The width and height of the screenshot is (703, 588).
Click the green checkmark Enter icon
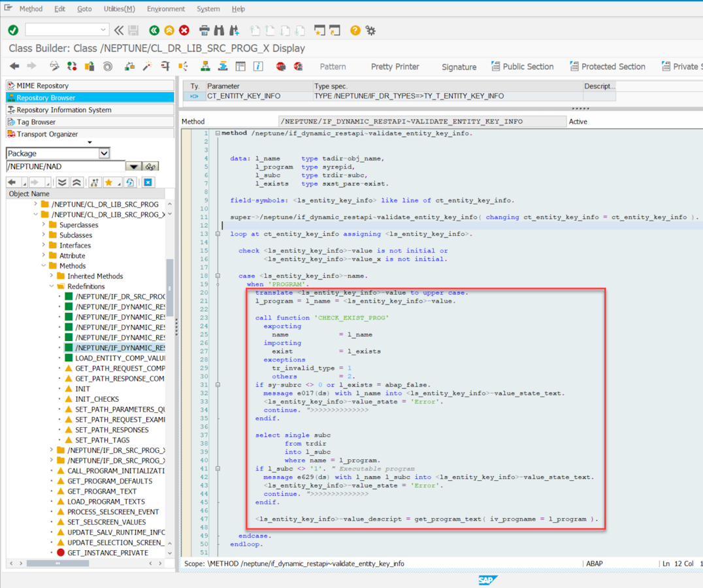[x=13, y=30]
